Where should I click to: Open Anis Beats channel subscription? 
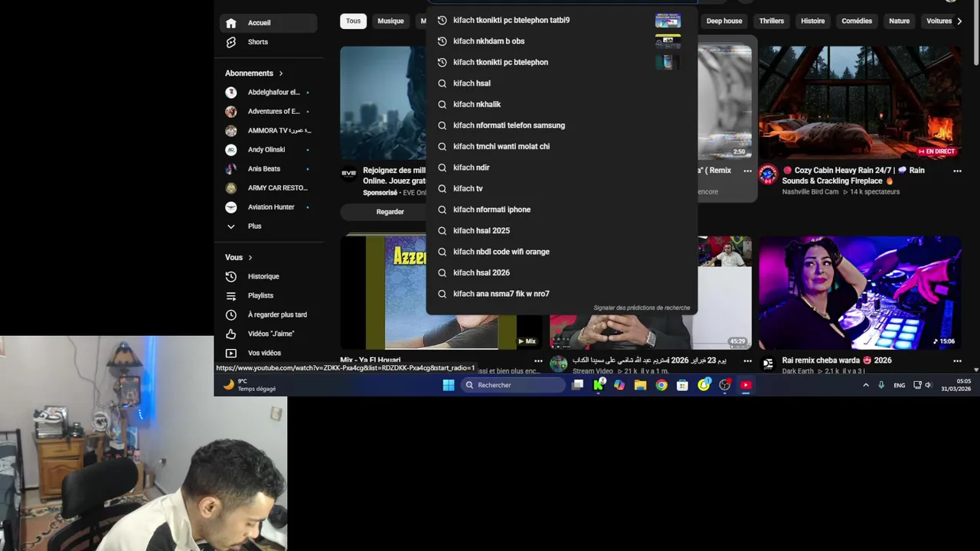click(268, 168)
